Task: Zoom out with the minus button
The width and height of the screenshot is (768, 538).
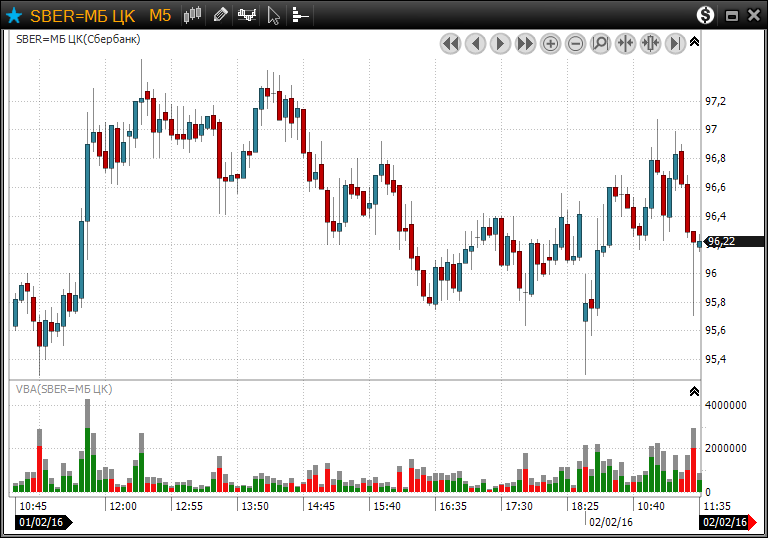Action: coord(576,43)
